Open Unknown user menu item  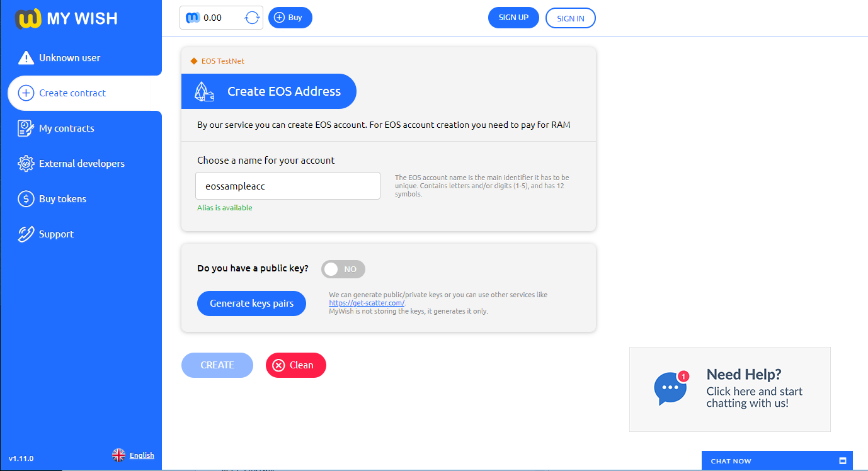pyautogui.click(x=81, y=58)
